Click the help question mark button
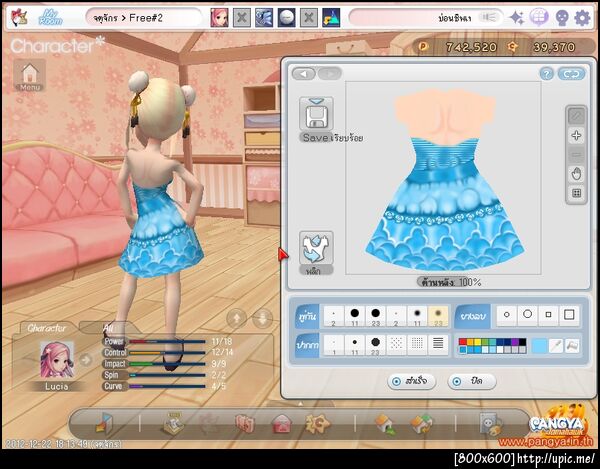 [546, 74]
